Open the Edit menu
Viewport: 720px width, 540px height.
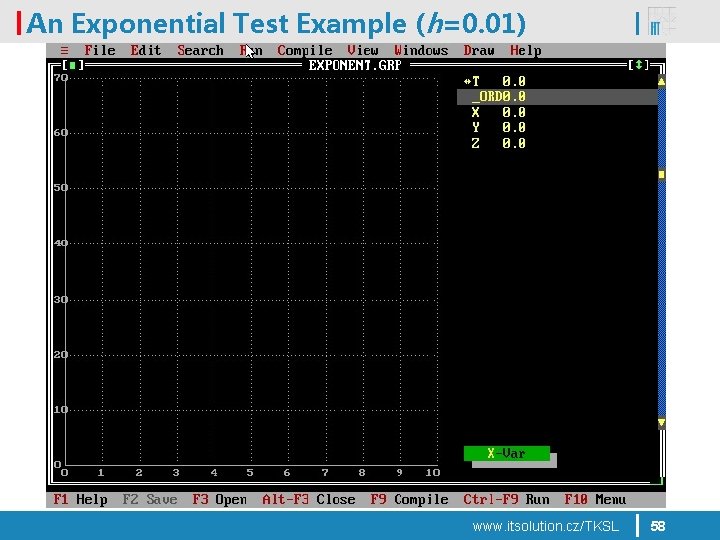146,51
